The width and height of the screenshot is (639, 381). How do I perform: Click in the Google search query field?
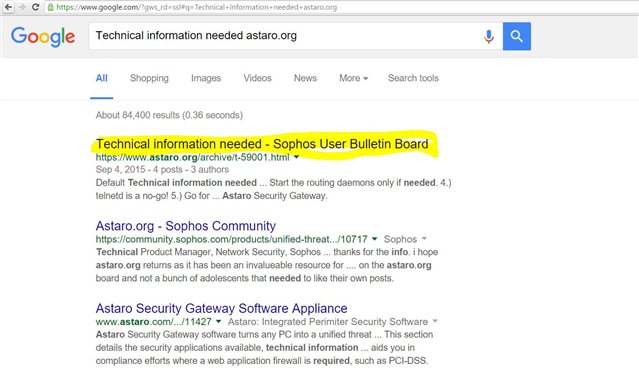tap(285, 36)
